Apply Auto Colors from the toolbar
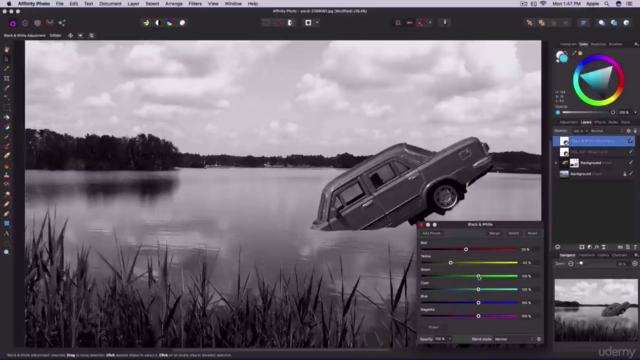This screenshot has width=640, height=360. coord(170,23)
